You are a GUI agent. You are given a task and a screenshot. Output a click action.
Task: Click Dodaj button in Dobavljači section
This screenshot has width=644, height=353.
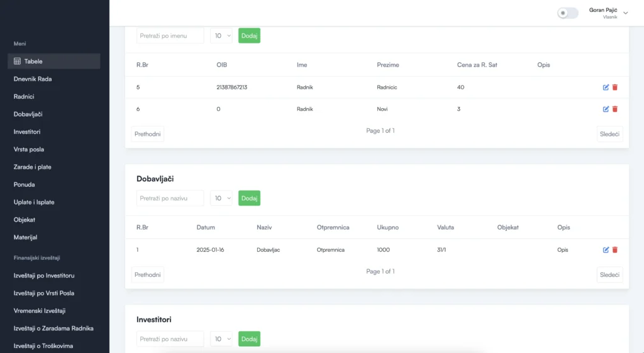249,198
